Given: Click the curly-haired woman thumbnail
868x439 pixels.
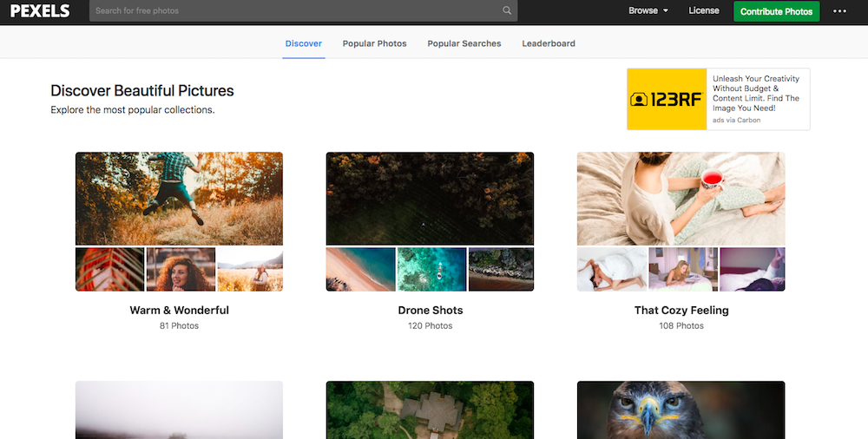Looking at the screenshot, I should pos(181,269).
